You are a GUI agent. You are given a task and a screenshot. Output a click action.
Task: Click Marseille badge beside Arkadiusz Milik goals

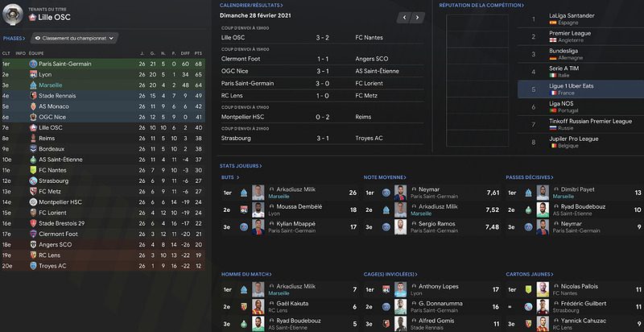(244, 193)
